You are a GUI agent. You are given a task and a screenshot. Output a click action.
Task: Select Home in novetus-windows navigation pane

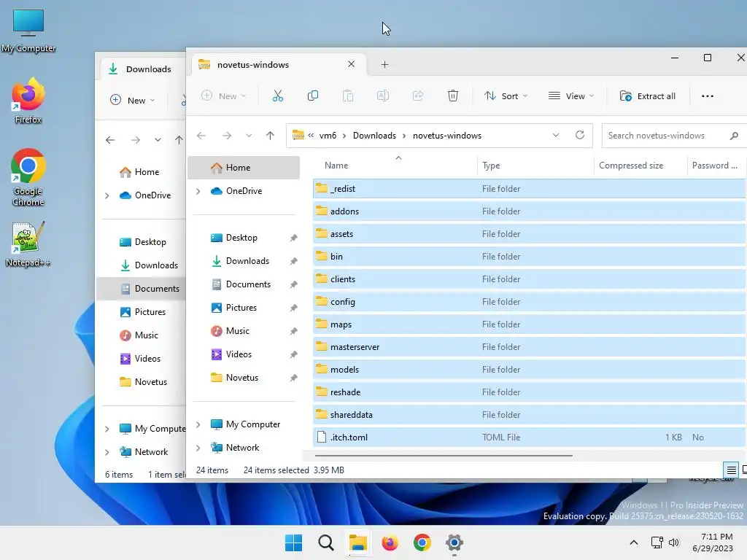[244, 168]
